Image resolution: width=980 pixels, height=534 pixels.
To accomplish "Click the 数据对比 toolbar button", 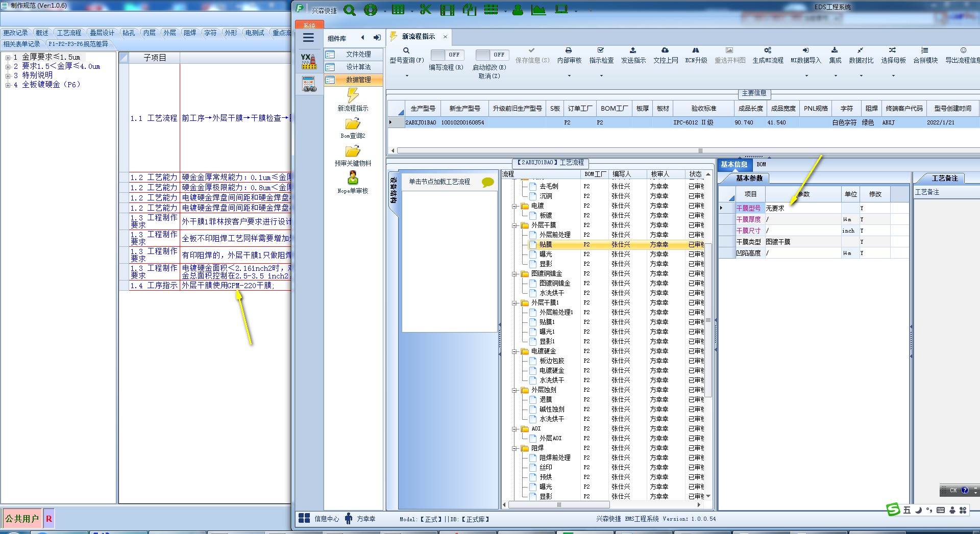I will click(x=861, y=55).
